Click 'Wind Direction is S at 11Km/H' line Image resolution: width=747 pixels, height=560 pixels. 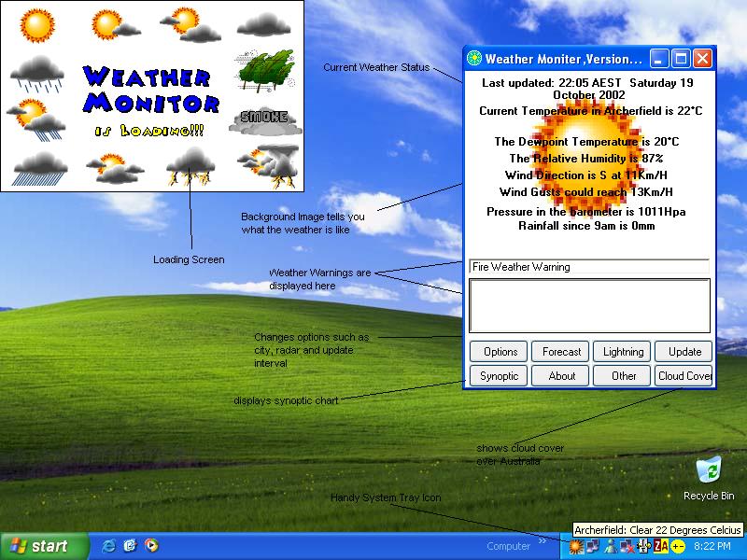(586, 175)
